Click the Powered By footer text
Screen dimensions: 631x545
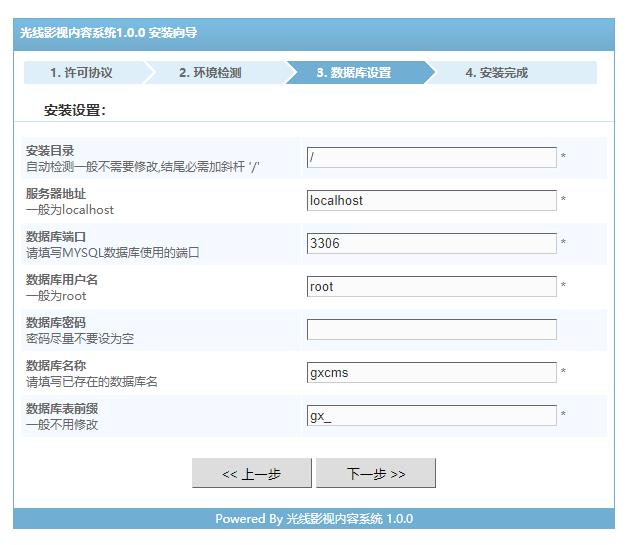click(x=314, y=519)
